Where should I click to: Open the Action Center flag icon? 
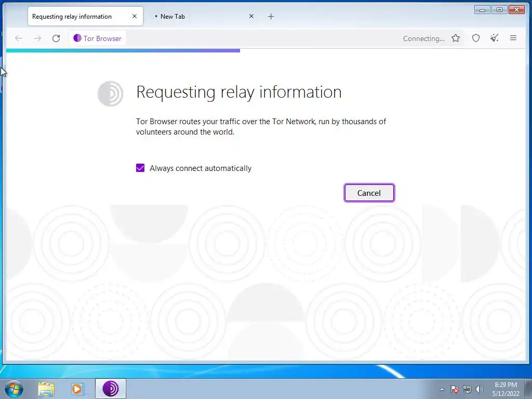click(455, 389)
